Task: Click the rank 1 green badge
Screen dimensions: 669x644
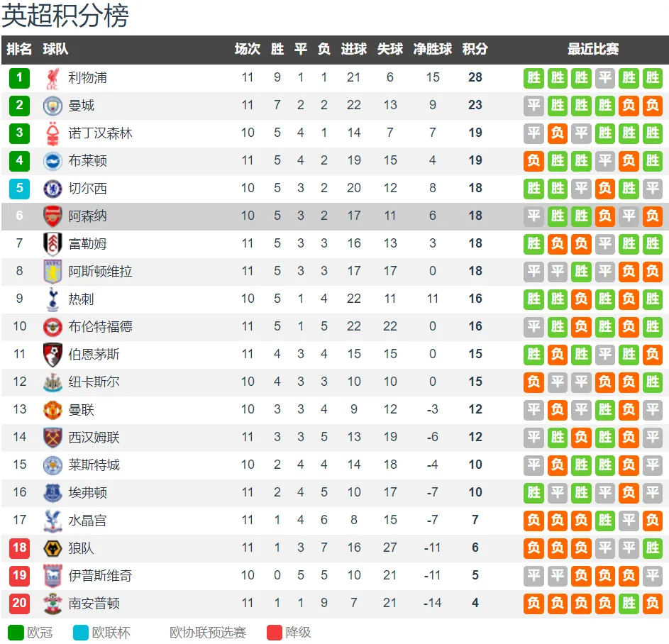Action: 19,78
